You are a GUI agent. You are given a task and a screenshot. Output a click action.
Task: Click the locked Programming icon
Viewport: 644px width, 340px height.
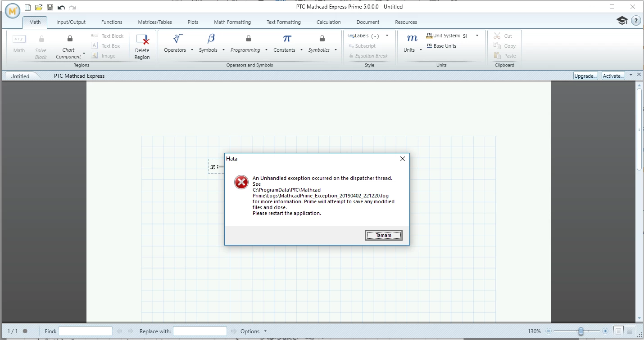pyautogui.click(x=248, y=39)
